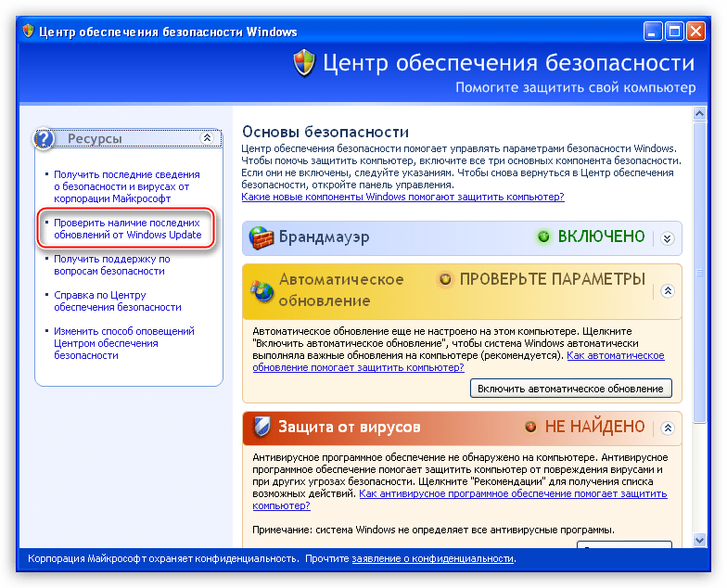Open Получить поддержку по вопросам безопасности link
Screen dimensions: 727x588
click(111, 265)
